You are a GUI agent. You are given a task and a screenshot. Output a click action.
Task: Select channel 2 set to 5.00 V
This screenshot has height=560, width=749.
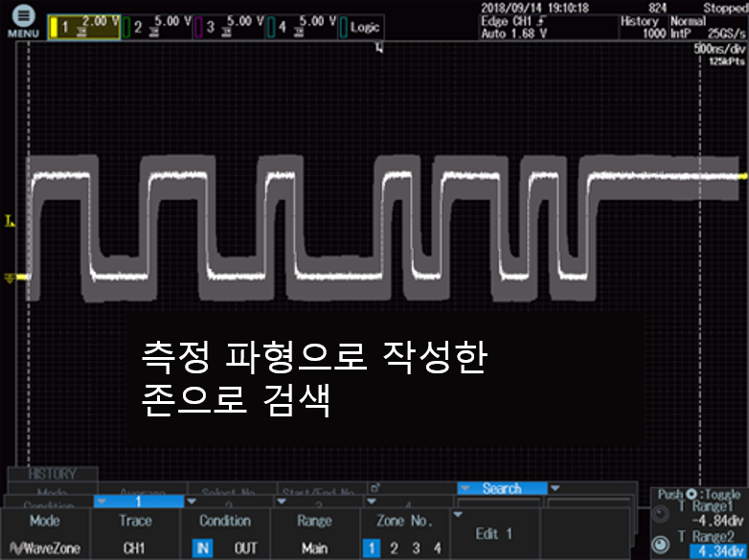tap(157, 28)
